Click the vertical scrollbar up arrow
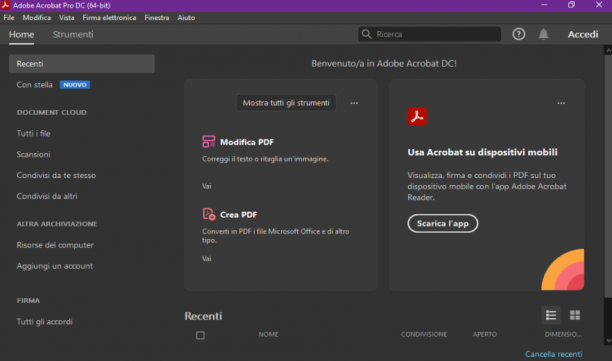The height and width of the screenshot is (361, 612). coord(608,50)
